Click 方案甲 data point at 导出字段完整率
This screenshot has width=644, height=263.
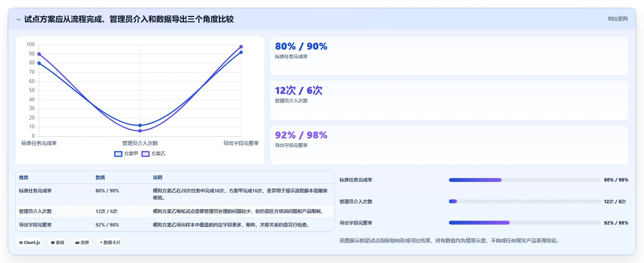point(241,52)
